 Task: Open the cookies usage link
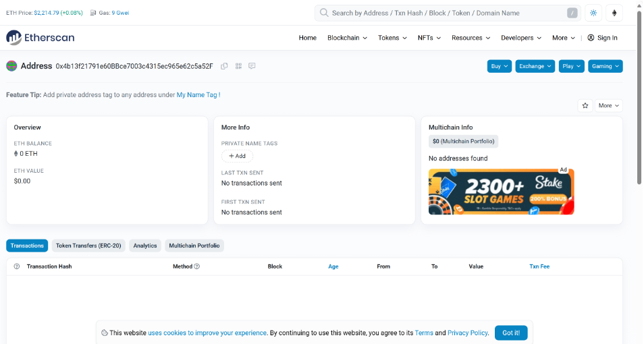(x=207, y=333)
